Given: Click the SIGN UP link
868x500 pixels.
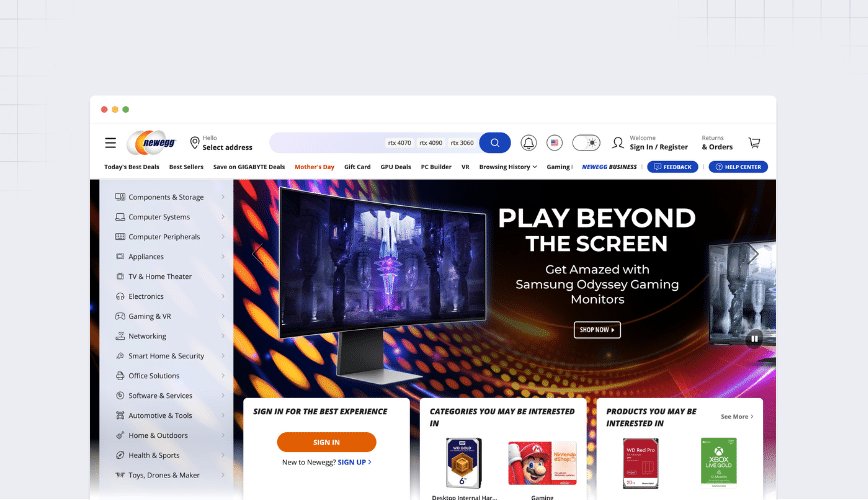Looking at the screenshot, I should pyautogui.click(x=354, y=462).
